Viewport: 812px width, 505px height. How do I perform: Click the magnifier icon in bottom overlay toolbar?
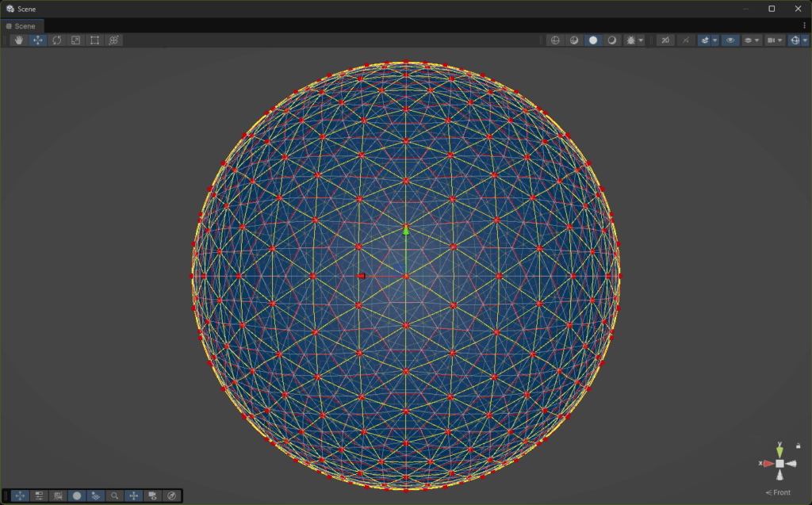coord(115,495)
